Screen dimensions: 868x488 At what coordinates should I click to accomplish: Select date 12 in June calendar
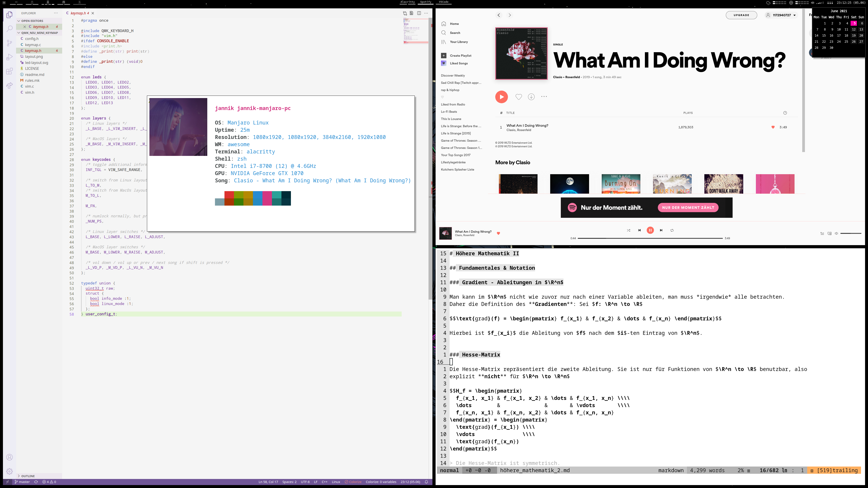(x=854, y=30)
